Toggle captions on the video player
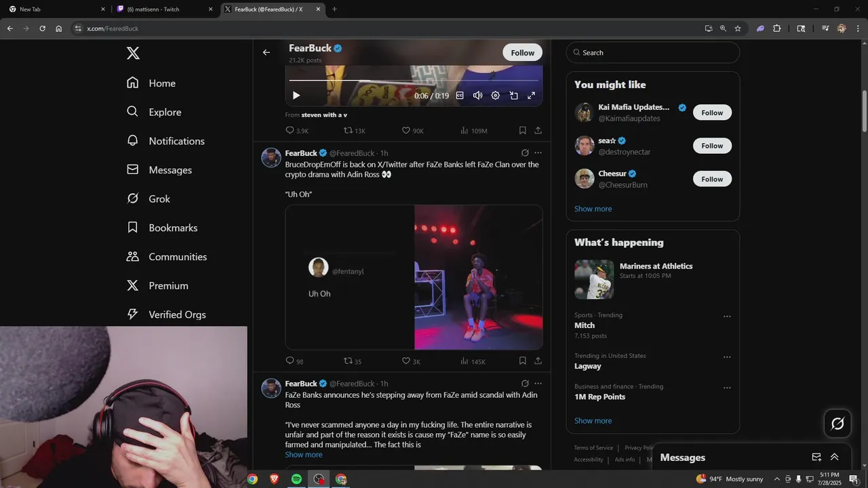Screen dimensions: 868x488 pyautogui.click(x=459, y=96)
